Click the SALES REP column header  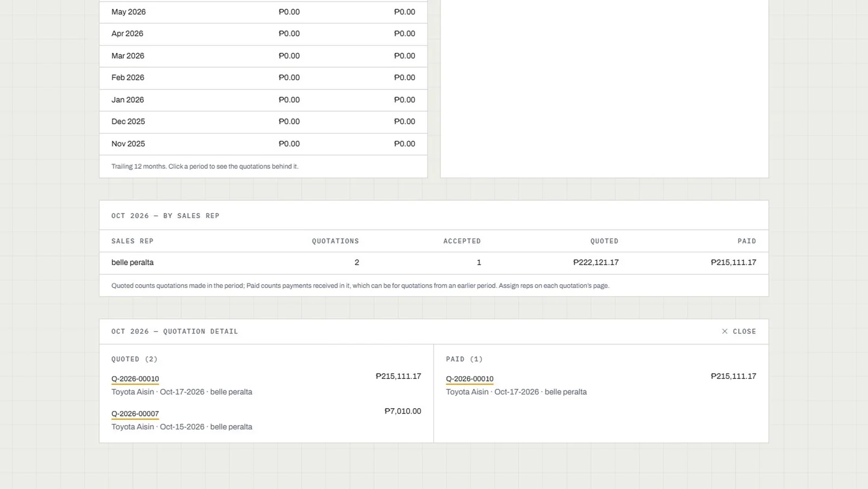[x=132, y=241]
